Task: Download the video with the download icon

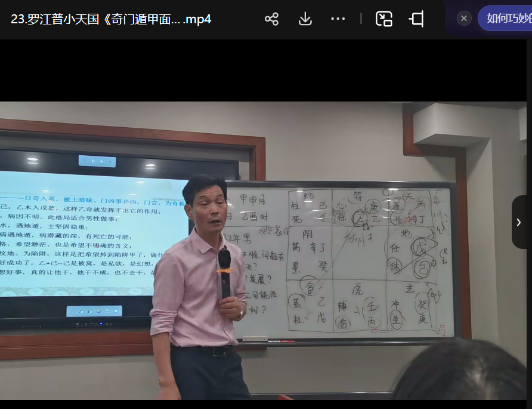Action: pyautogui.click(x=305, y=19)
